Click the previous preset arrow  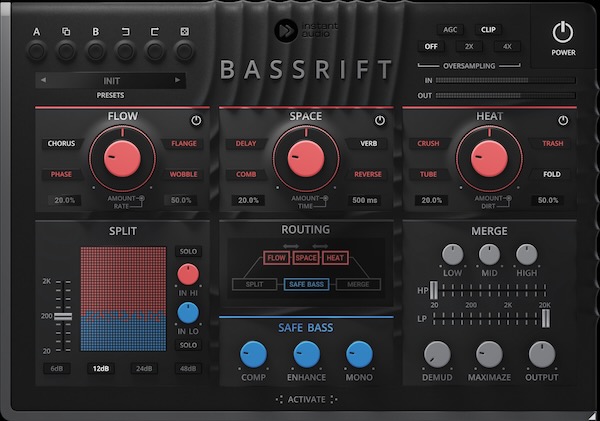(43, 80)
